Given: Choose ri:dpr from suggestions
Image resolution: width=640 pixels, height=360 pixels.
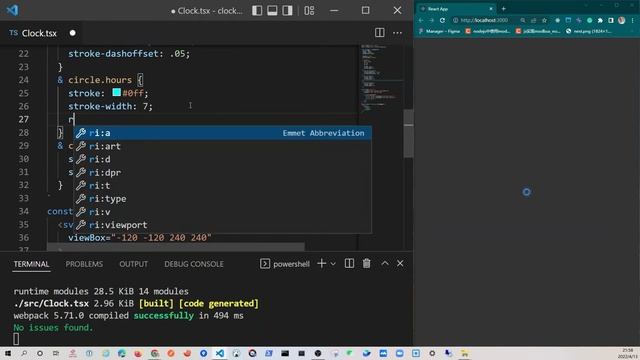Looking at the screenshot, I should coord(222,172).
